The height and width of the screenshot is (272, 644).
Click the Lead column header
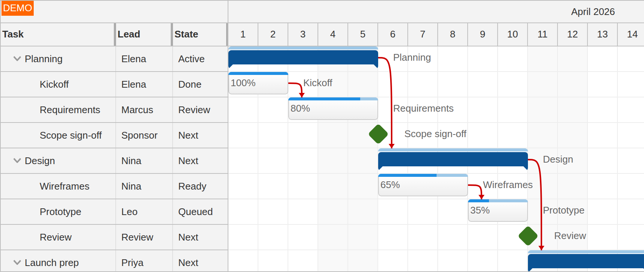coord(129,34)
